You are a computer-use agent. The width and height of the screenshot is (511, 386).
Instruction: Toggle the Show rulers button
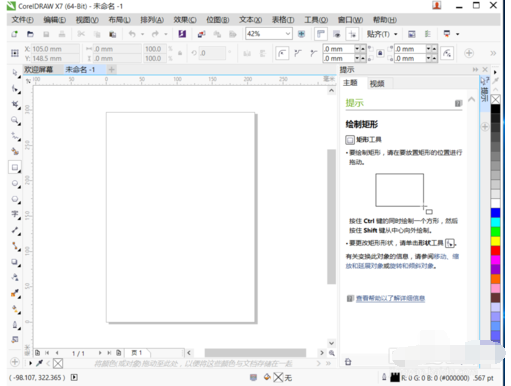[321, 34]
